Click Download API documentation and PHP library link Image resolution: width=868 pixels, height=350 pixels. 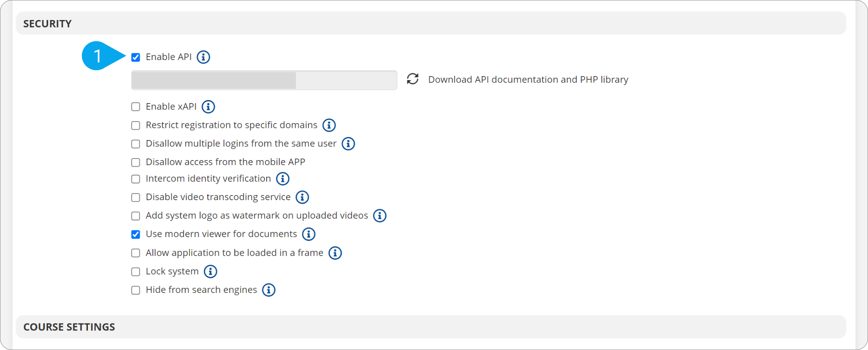pyautogui.click(x=528, y=80)
